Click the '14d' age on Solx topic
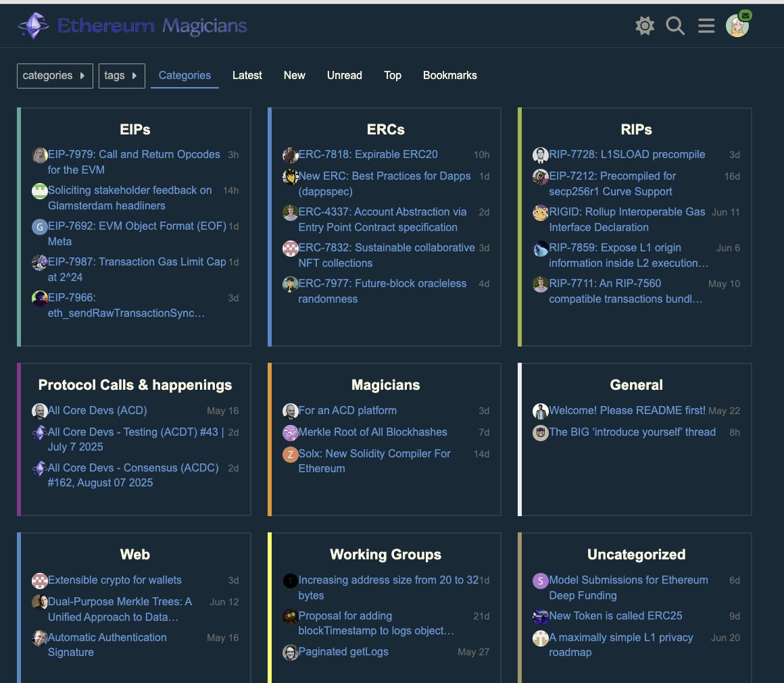Screen dimensions: 784x683 click(481, 454)
